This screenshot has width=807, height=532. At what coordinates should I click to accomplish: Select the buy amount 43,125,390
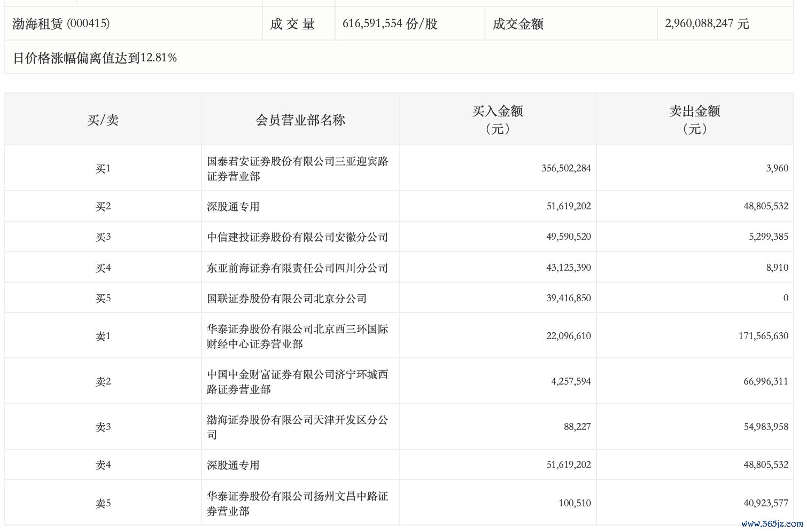(x=569, y=268)
